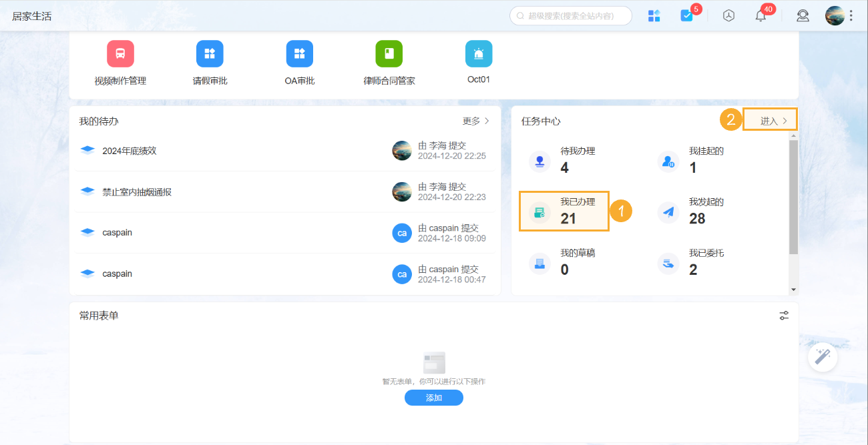Image resolution: width=868 pixels, height=445 pixels.
Task: Click the task center scrollbar down arrow
Action: [793, 290]
